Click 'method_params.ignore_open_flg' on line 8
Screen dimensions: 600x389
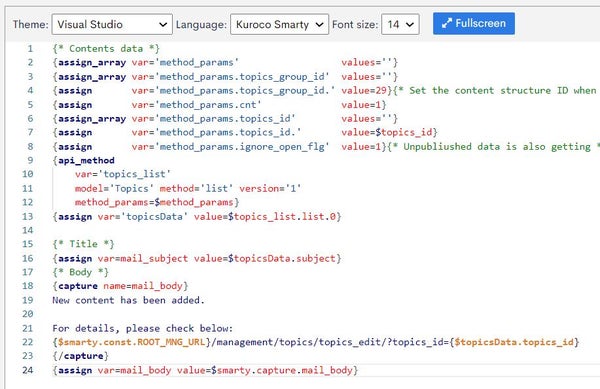[242, 146]
